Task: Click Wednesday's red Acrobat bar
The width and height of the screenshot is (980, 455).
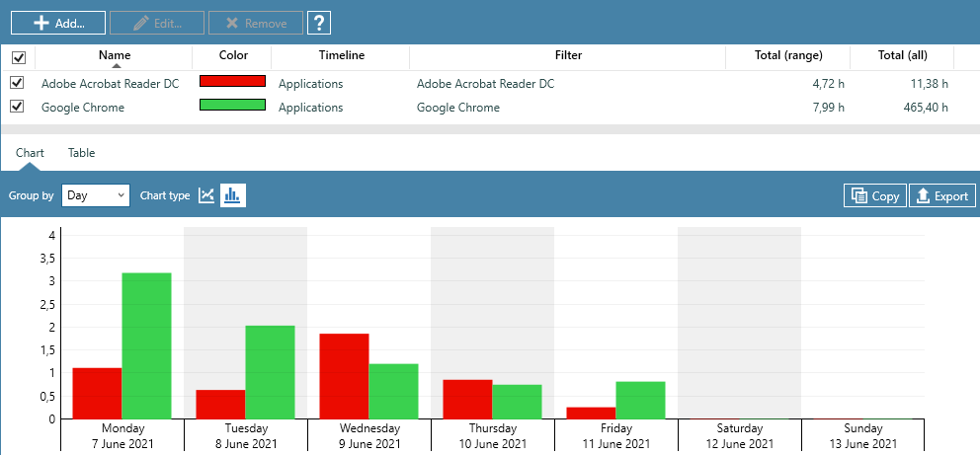Action: click(x=344, y=376)
